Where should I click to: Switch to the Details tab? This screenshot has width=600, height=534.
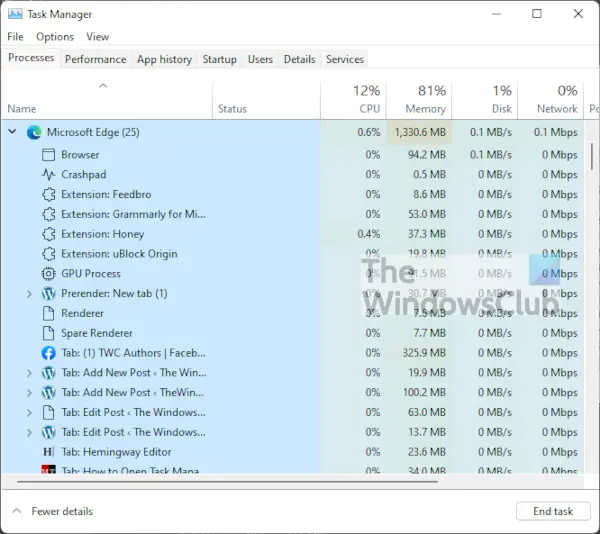300,59
